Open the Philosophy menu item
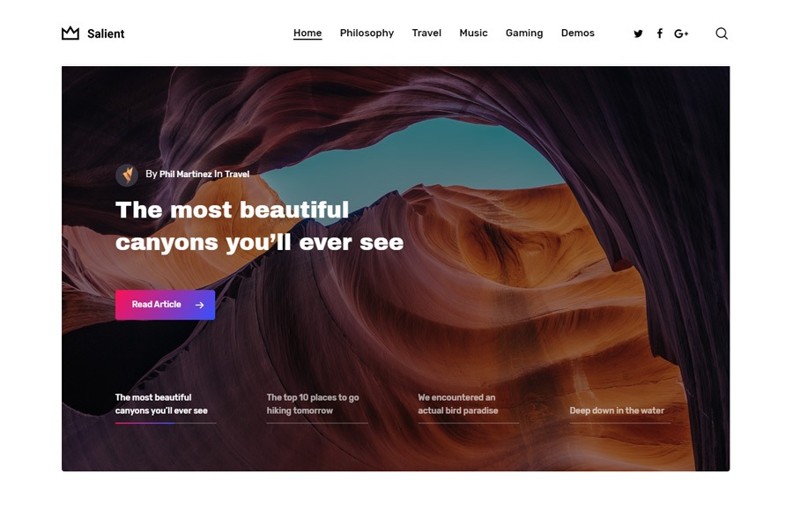This screenshot has height=532, width=793. pos(367,33)
